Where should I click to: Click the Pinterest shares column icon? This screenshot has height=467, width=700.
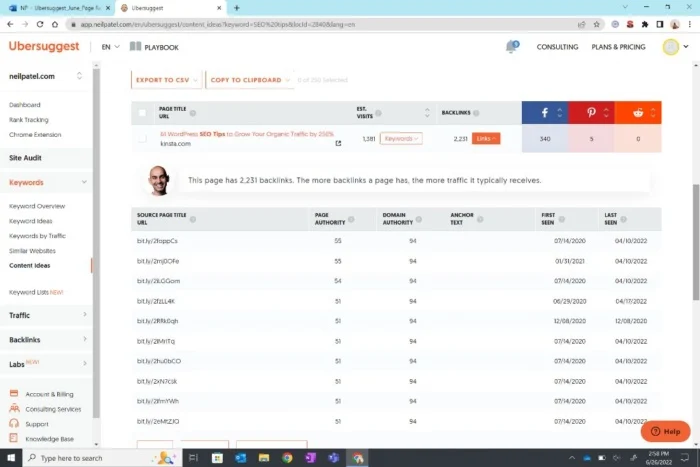click(x=591, y=113)
